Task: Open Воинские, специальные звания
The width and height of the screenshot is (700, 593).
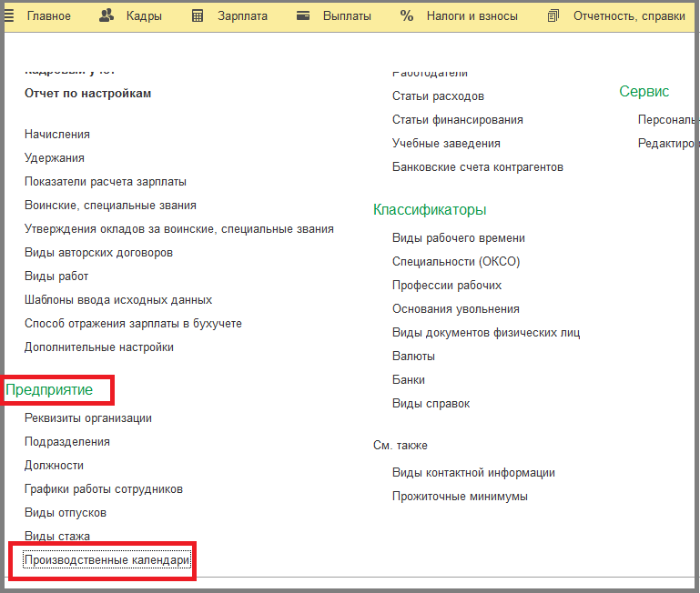Action: 110,206
